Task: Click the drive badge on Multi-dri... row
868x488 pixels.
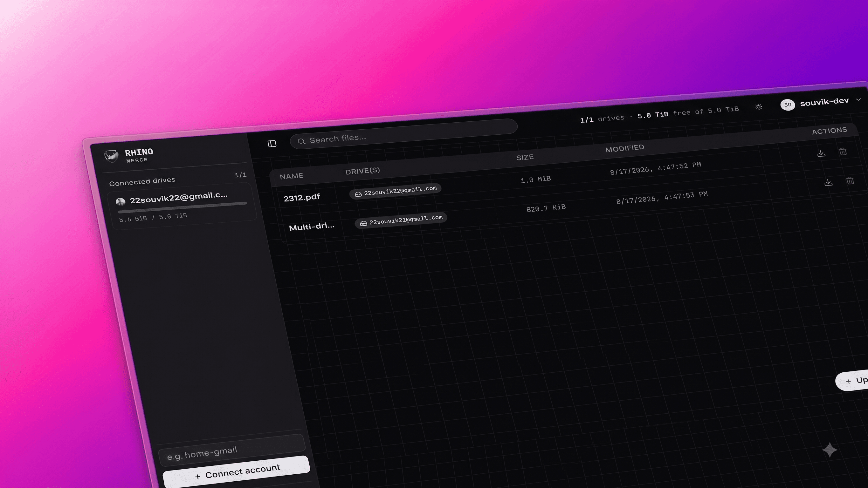Action: (x=401, y=220)
